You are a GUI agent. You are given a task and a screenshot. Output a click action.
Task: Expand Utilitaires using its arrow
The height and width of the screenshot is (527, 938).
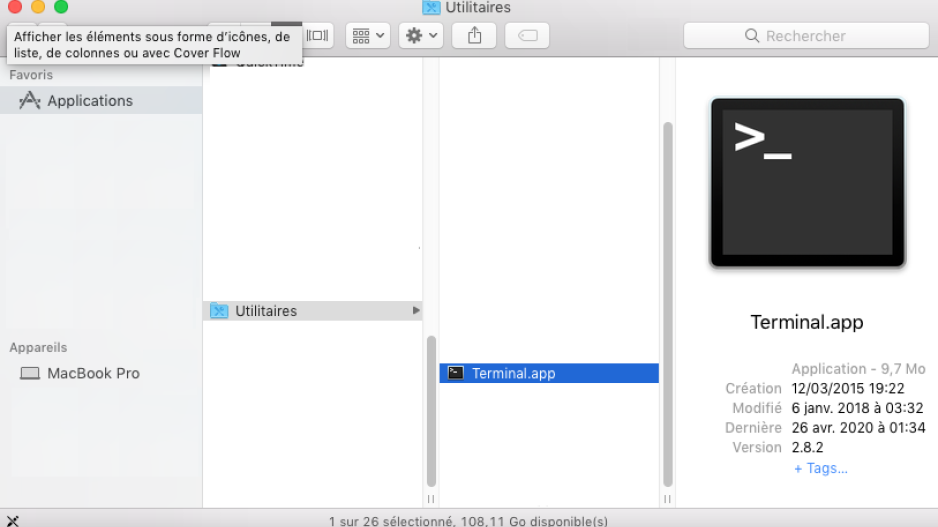[x=416, y=310]
